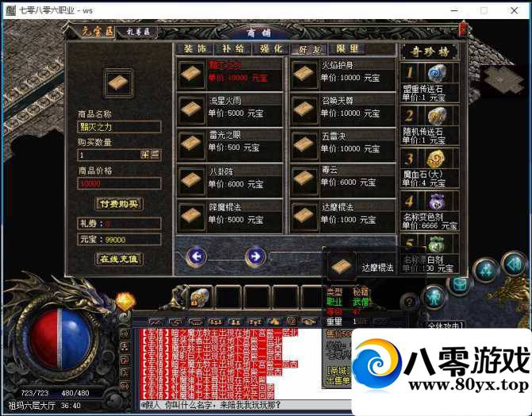Pick rank 1 盟重传送石 stone icon

(437, 73)
